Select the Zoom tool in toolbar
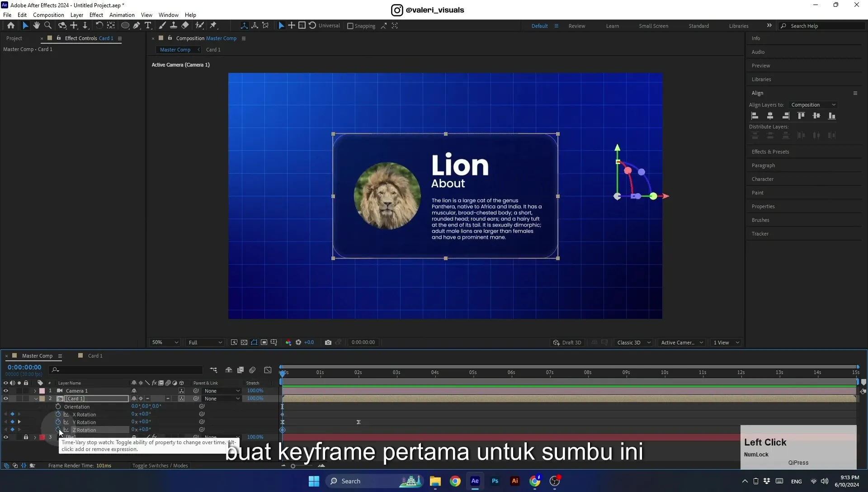Viewport: 868px width, 492px height. pyautogui.click(x=48, y=26)
